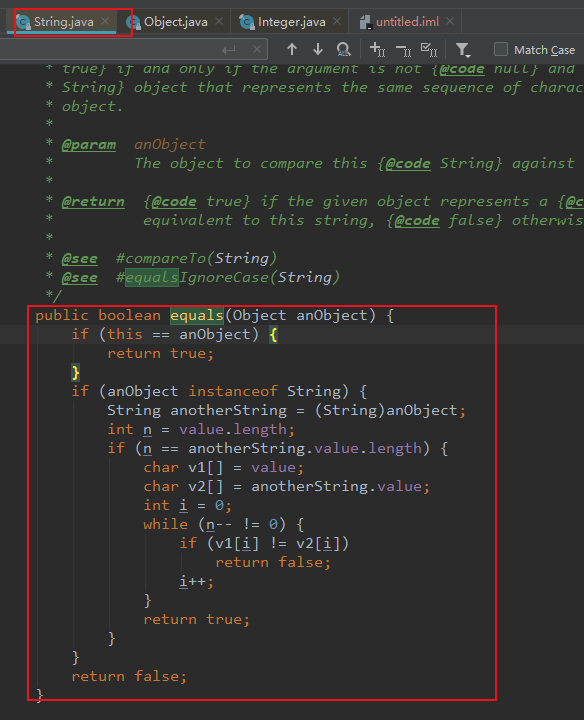This screenshot has height=720, width=584.
Task: Open the Integer.java tab
Action: pyautogui.click(x=291, y=22)
